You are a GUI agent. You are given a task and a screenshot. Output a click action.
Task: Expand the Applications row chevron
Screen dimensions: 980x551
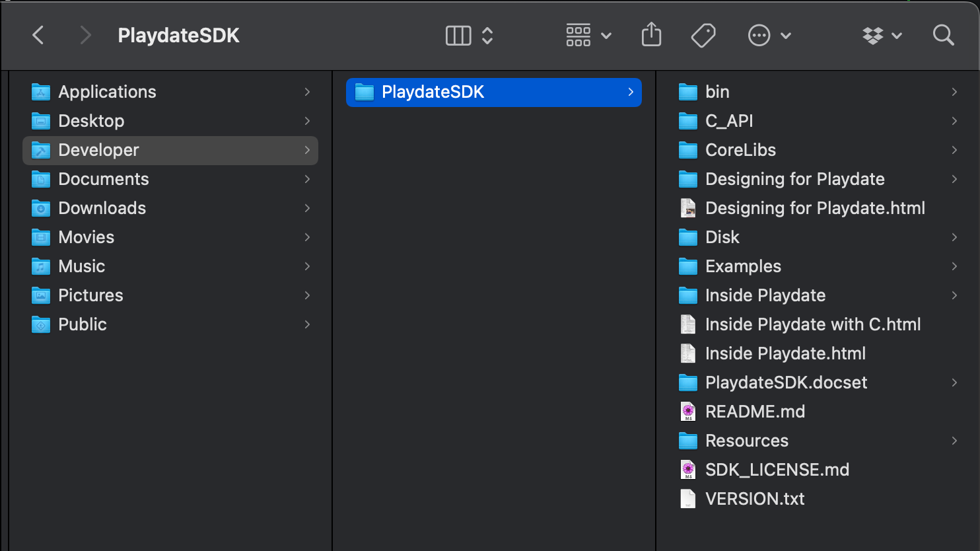pos(307,92)
